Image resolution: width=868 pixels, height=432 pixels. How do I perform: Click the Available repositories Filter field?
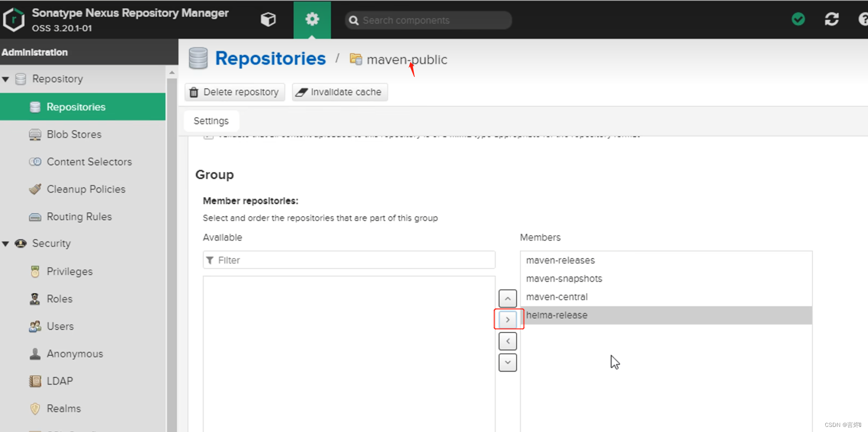point(349,260)
